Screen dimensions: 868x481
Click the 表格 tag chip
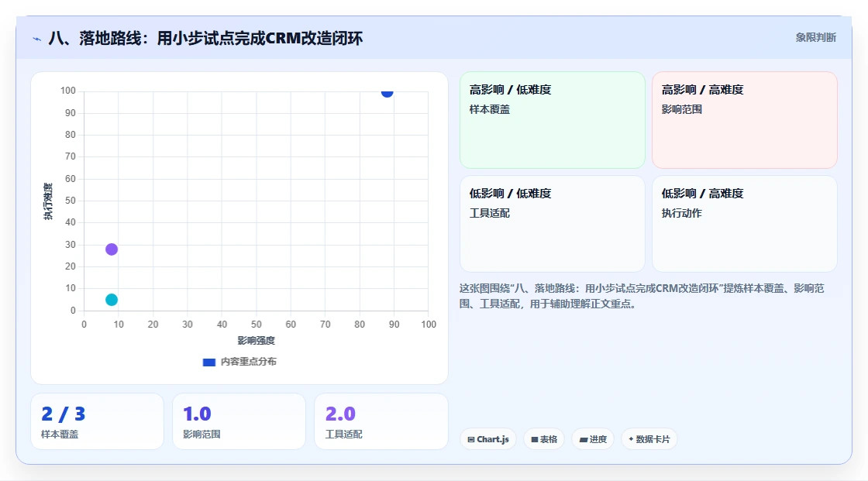tap(544, 439)
